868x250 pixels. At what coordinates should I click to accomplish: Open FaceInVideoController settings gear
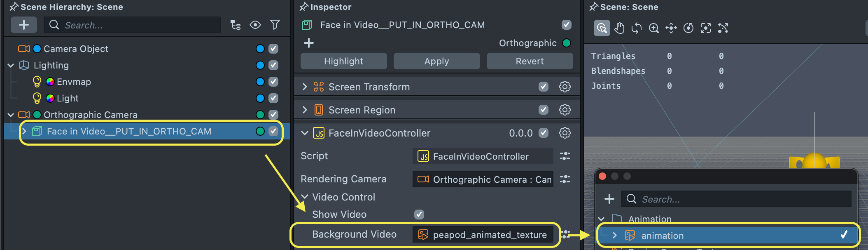click(565, 133)
